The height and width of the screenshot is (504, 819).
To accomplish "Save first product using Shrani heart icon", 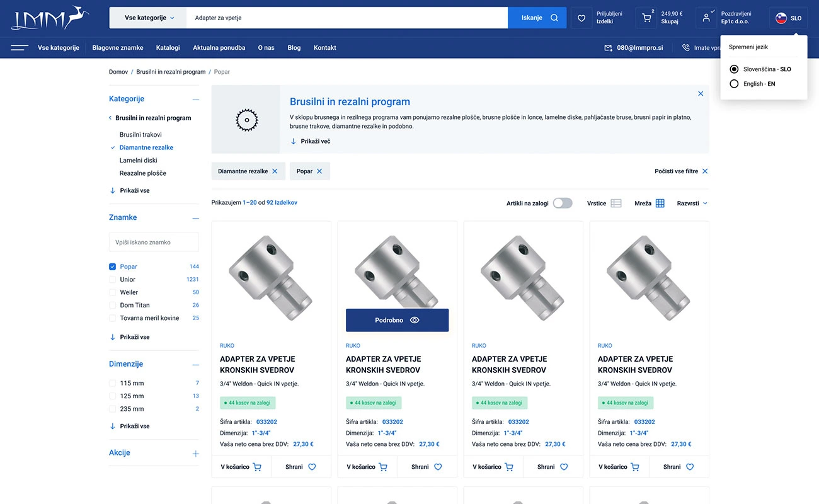I will pos(311,466).
